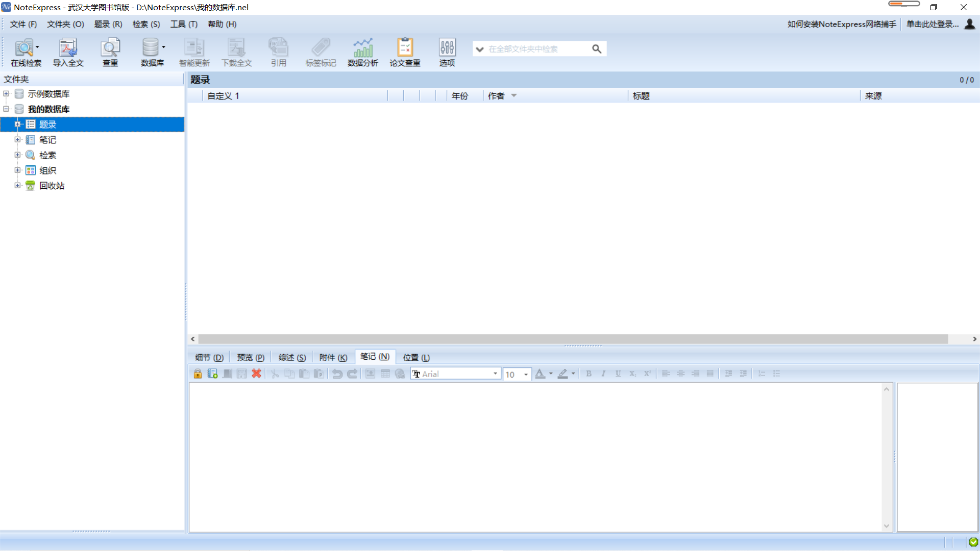Click the save note floppy icon
This screenshot has width=980, height=551.
(x=242, y=373)
